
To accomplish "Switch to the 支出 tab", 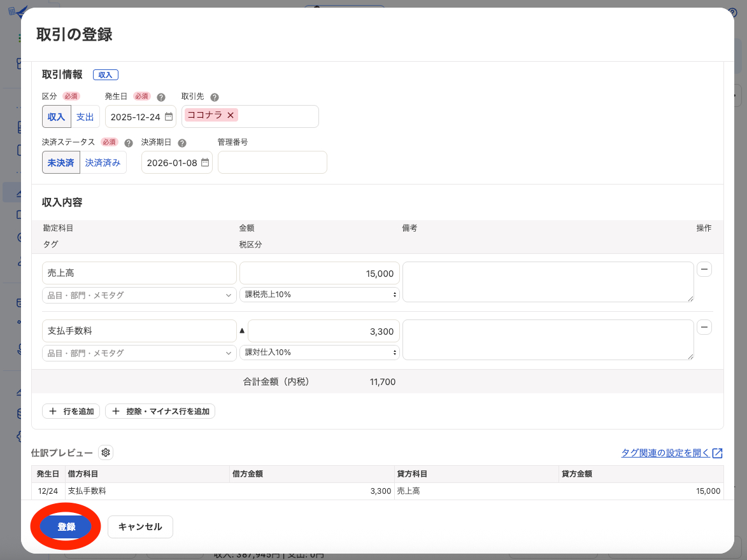I will [85, 116].
